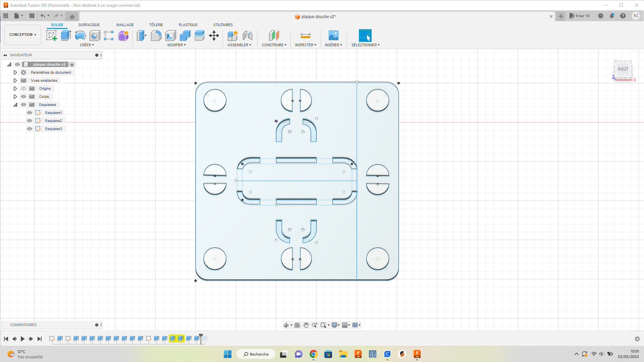Screen dimensions: 644x362
Task: Expand Paramètres du document node
Action: (x=15, y=72)
